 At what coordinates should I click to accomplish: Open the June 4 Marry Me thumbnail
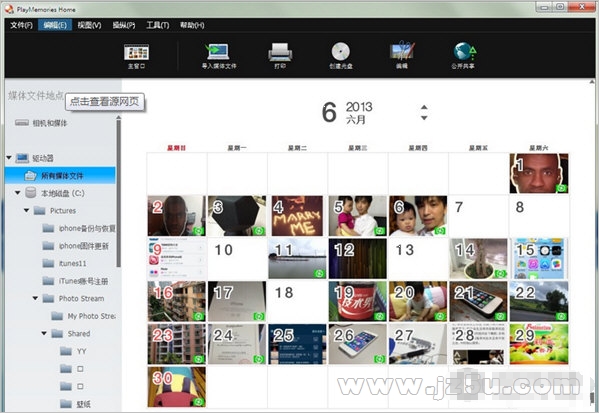[x=297, y=216]
